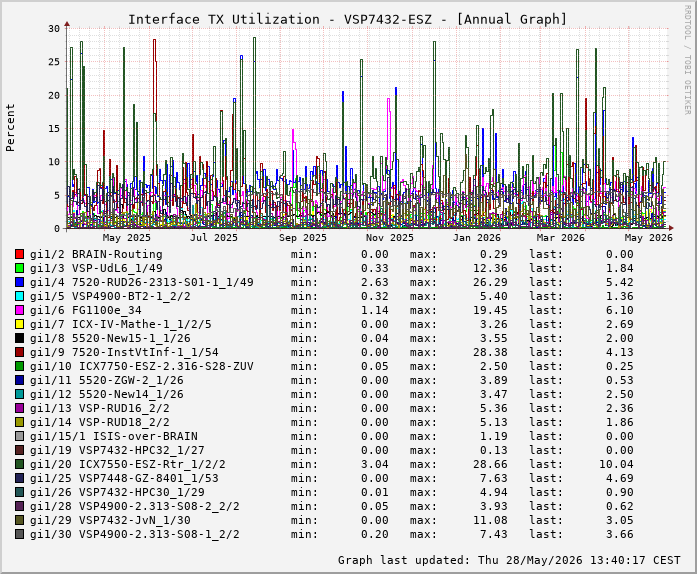Click the Sep 2025 x-axis label
697x574 pixels.
303,238
